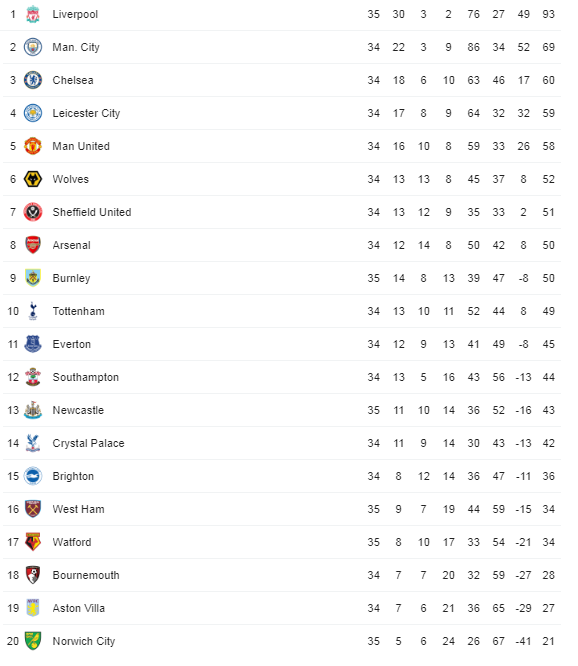Click the Arsenal club crest
Image resolution: width=578 pixels, height=666 pixels.
click(x=33, y=245)
